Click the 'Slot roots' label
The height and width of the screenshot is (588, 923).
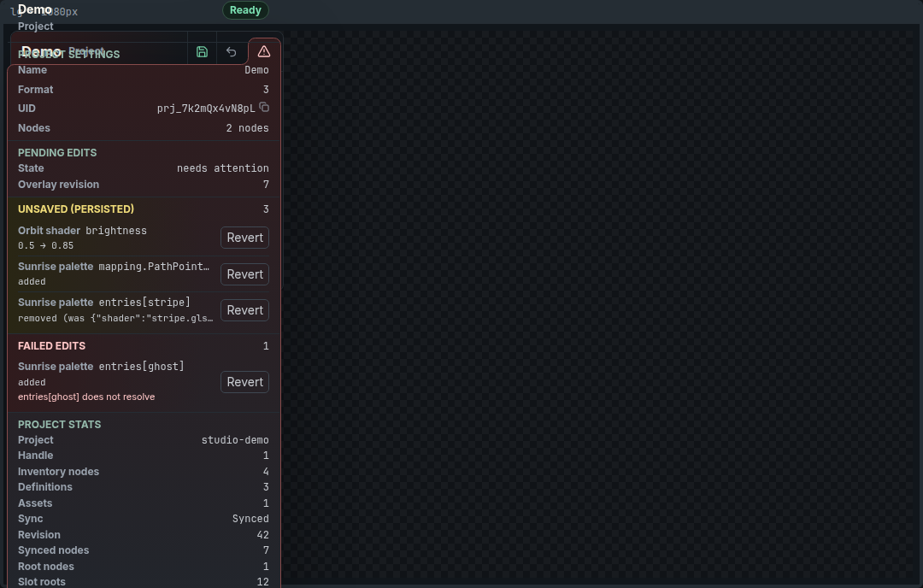click(x=42, y=582)
